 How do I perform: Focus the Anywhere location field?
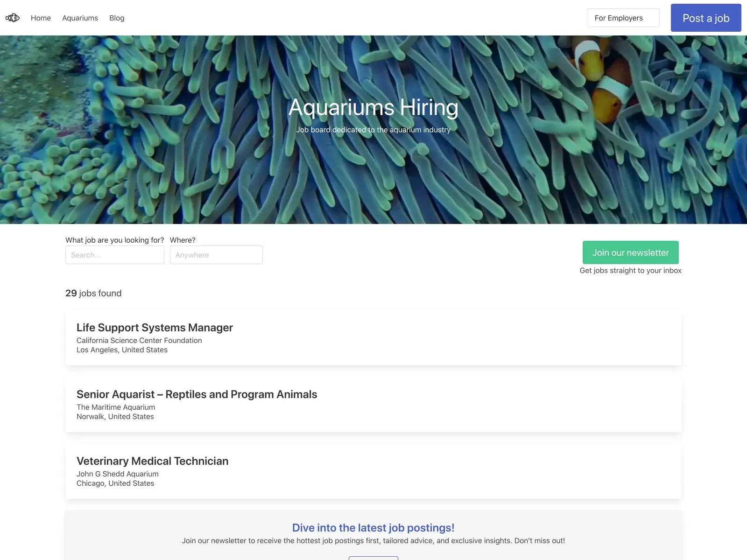216,255
